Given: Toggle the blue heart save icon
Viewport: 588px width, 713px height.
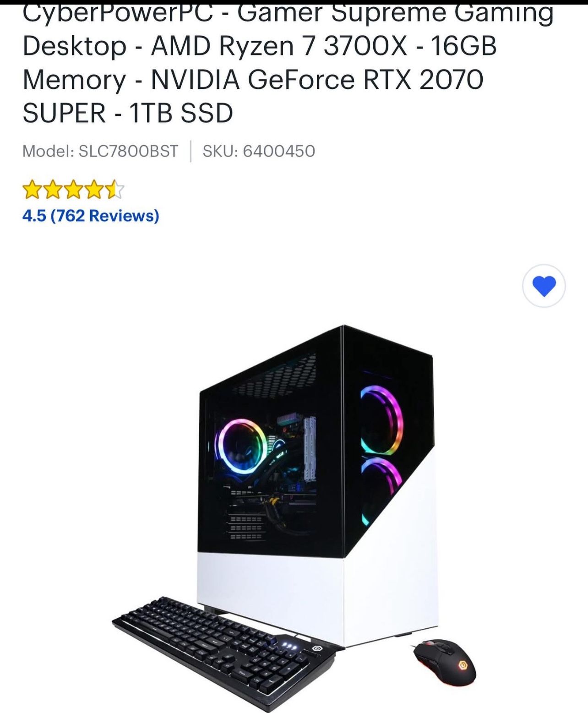Looking at the screenshot, I should click(544, 286).
